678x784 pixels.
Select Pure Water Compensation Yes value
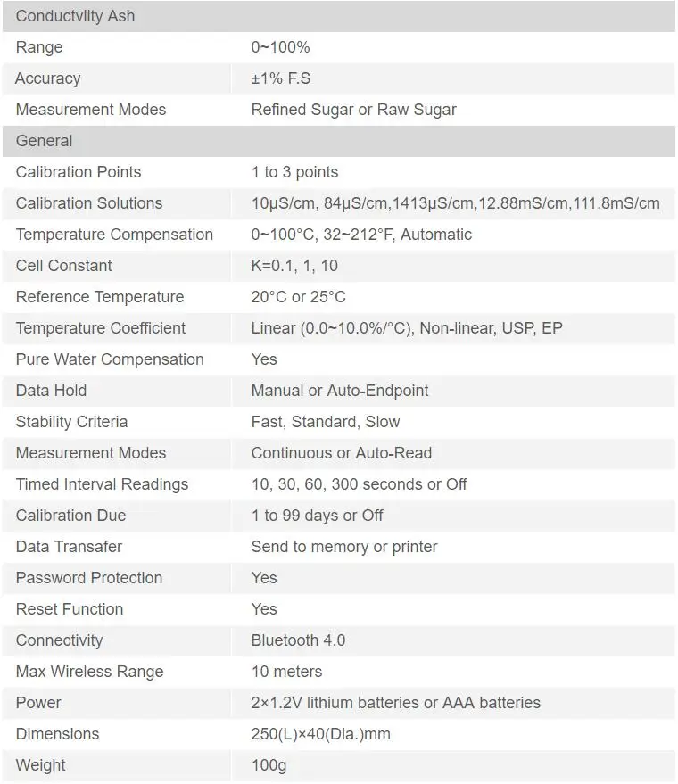point(264,359)
